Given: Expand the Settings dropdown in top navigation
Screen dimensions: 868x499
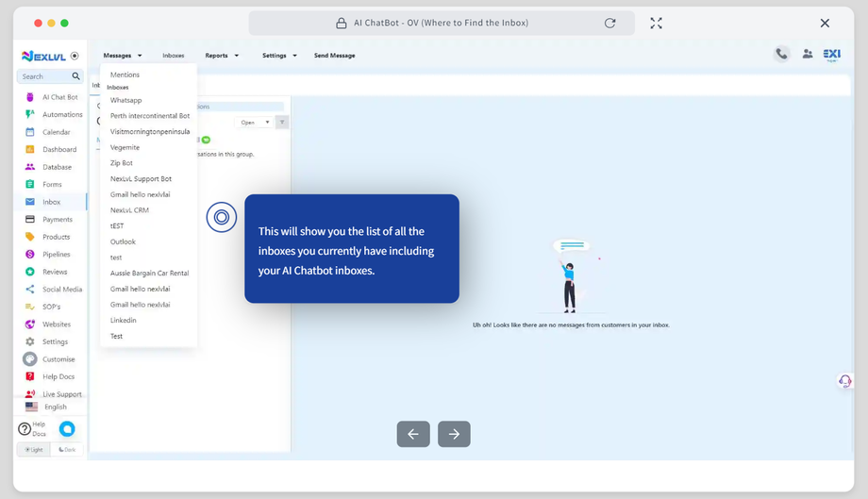Looking at the screenshot, I should [279, 56].
